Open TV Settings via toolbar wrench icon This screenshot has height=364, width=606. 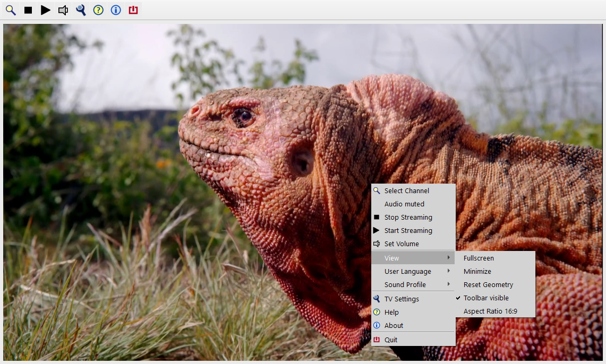point(81,10)
